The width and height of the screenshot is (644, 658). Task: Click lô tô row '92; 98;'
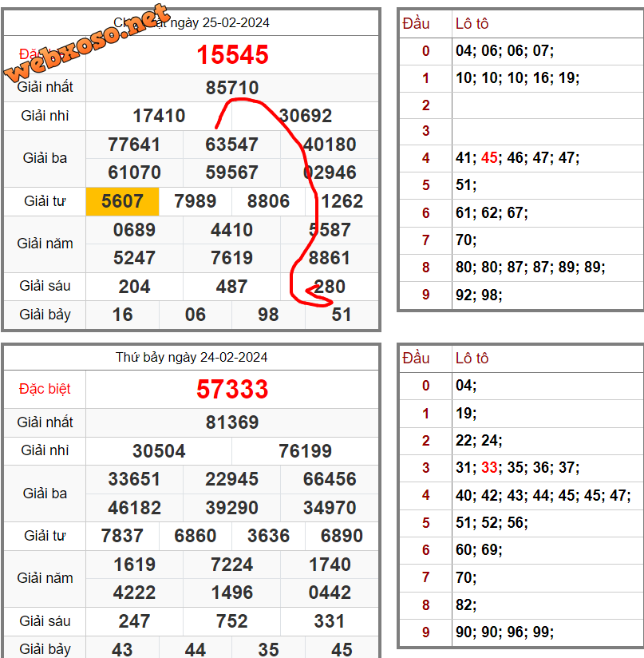click(x=479, y=295)
